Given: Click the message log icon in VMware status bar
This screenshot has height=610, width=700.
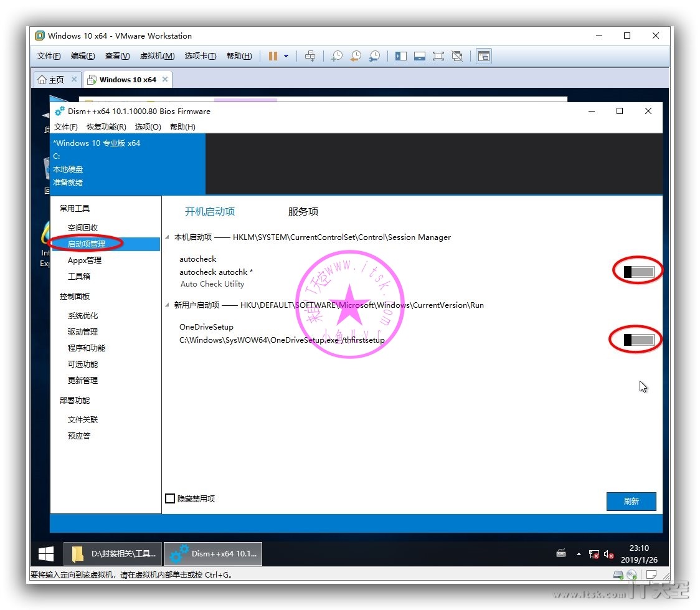Looking at the screenshot, I should click(x=651, y=574).
